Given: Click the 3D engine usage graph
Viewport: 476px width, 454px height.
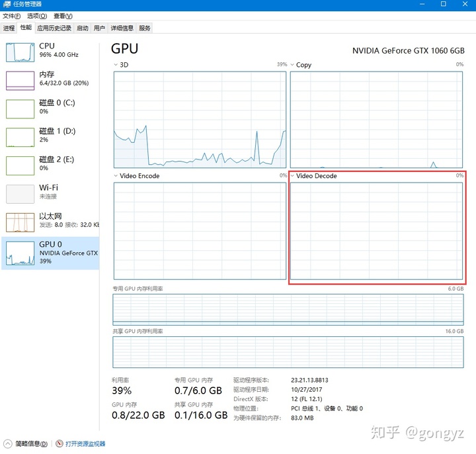Looking at the screenshot, I should 200,120.
